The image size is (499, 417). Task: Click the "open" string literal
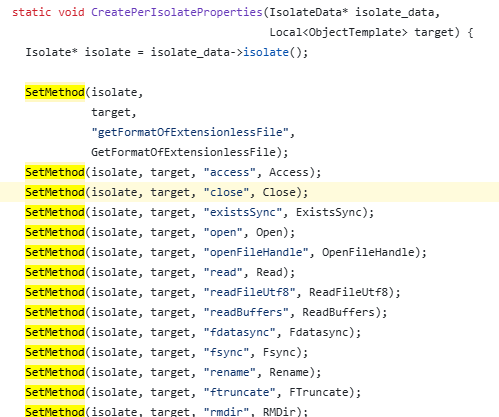(x=223, y=232)
